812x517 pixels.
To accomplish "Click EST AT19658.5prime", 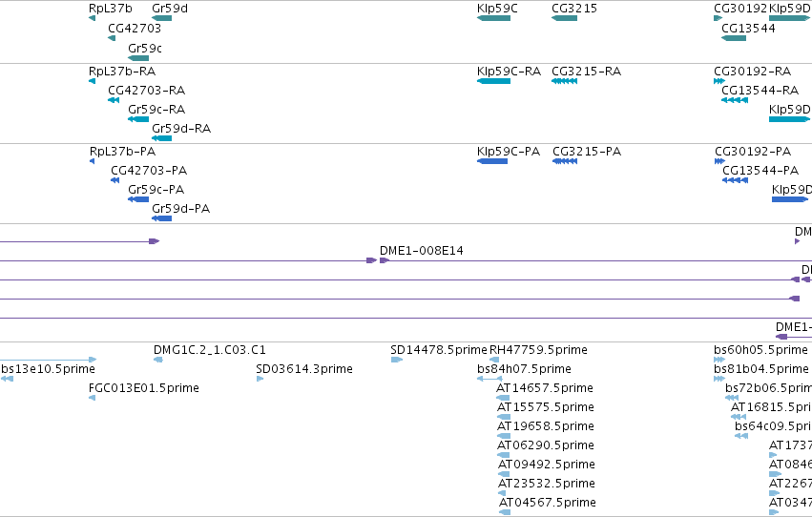I will pyautogui.click(x=504, y=436).
